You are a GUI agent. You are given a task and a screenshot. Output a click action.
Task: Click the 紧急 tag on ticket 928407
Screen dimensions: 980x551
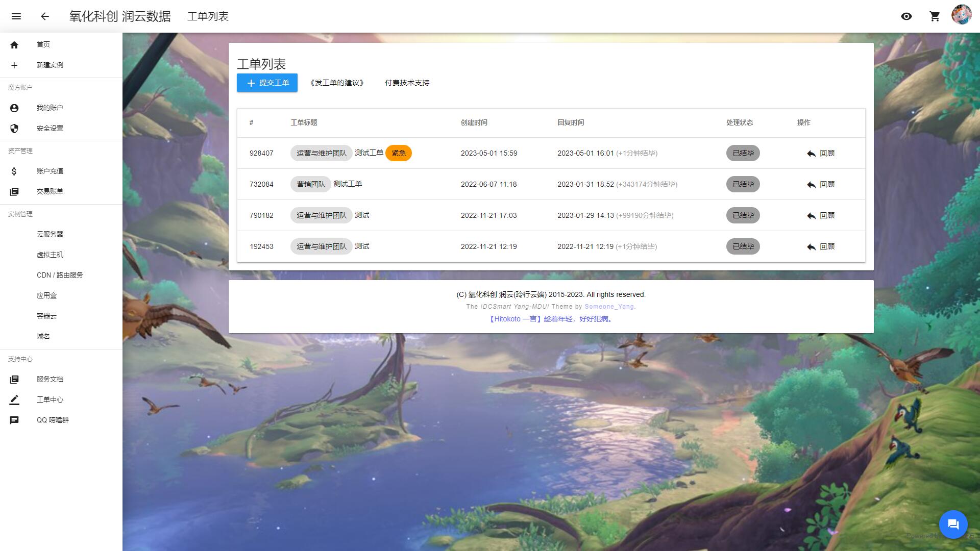(399, 153)
